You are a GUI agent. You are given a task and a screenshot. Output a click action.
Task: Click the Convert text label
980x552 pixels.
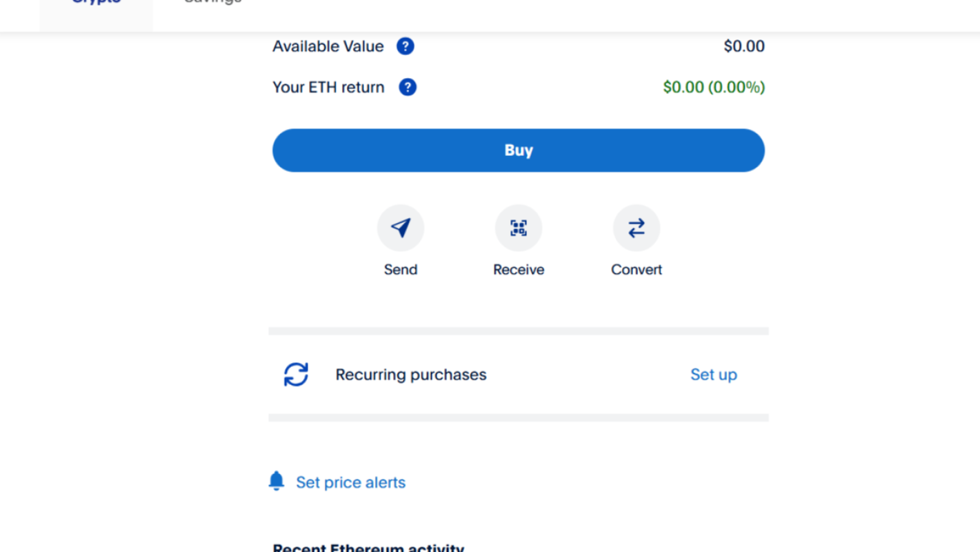(x=636, y=270)
